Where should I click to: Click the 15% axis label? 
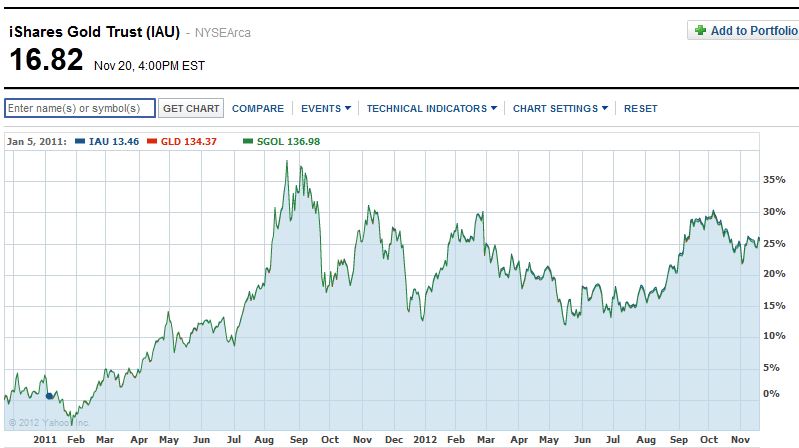774,306
